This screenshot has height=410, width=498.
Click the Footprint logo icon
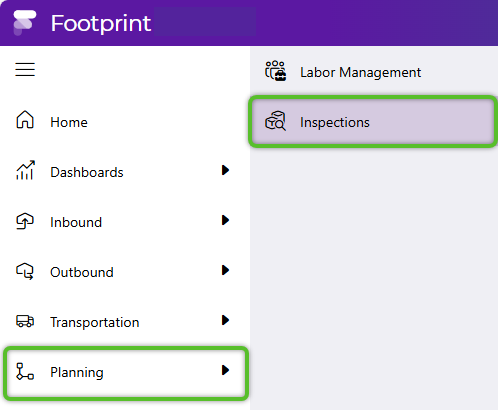24,23
